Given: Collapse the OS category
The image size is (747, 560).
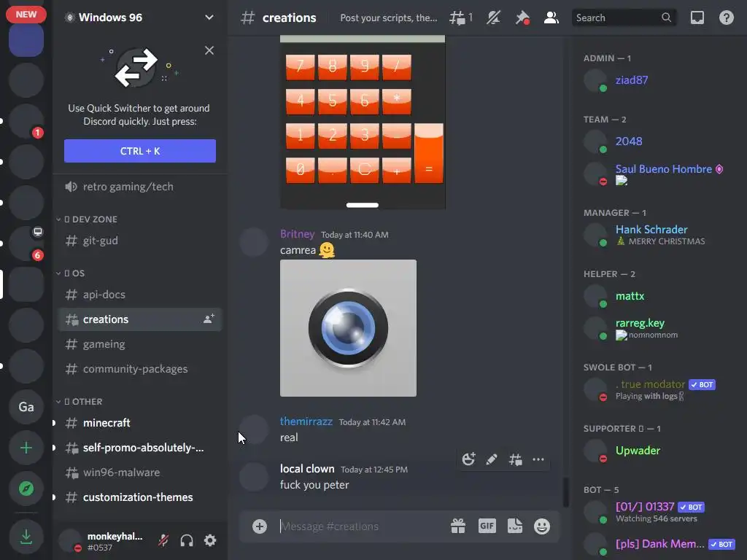Looking at the screenshot, I should click(71, 273).
